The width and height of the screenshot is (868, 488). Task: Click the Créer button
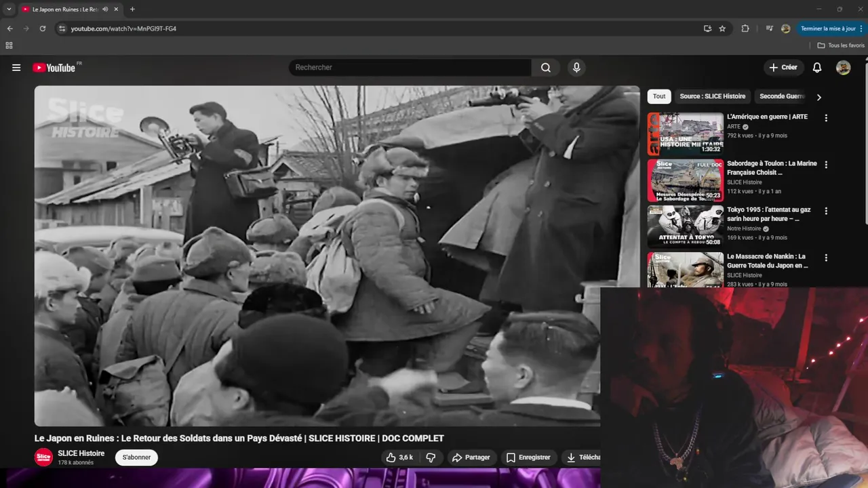783,68
